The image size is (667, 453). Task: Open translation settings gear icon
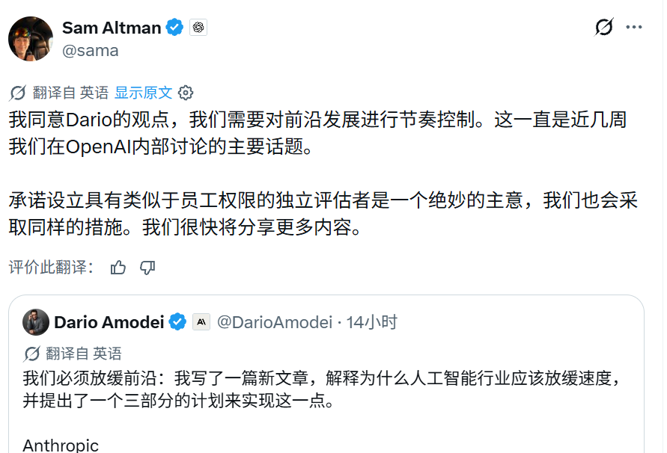(x=185, y=92)
